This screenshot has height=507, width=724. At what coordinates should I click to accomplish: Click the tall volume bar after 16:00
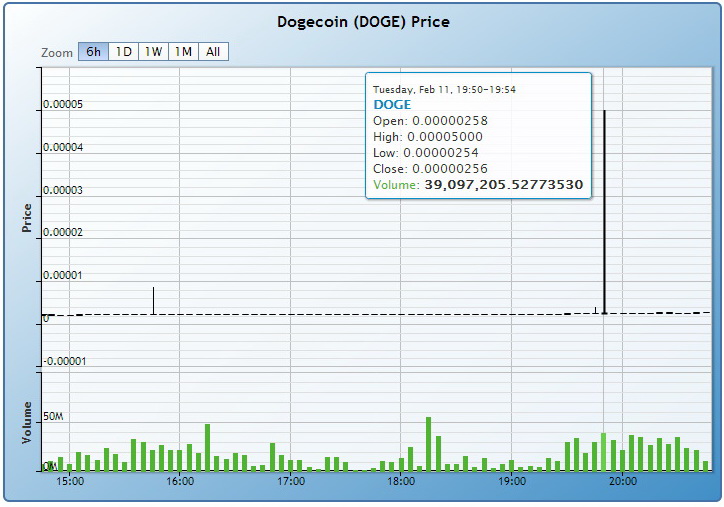(x=207, y=447)
